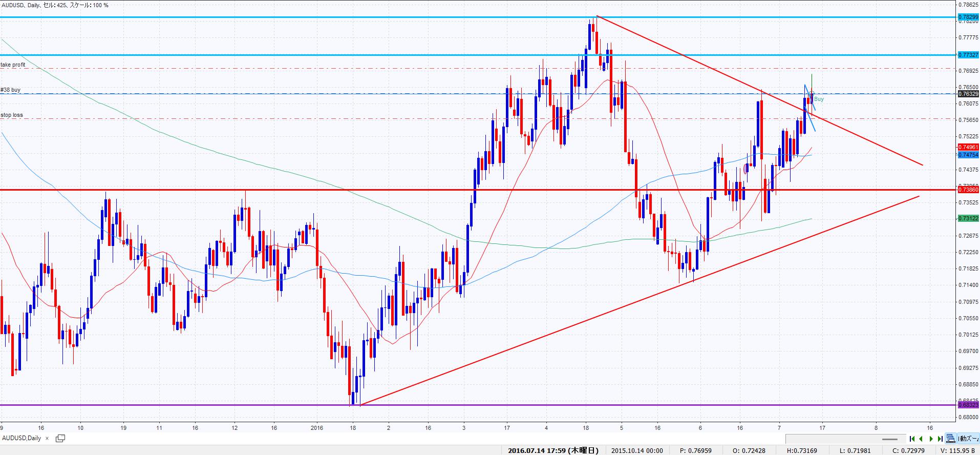This screenshot has height=455, width=980.
Task: Click the horizontal chart scrollbar thumb
Action: (x=890, y=439)
